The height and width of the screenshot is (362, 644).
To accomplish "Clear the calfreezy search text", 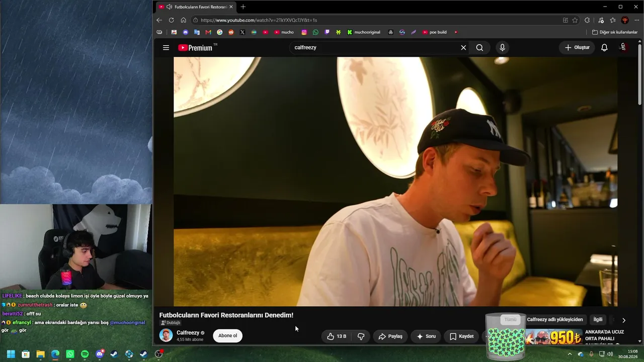I will point(463,48).
